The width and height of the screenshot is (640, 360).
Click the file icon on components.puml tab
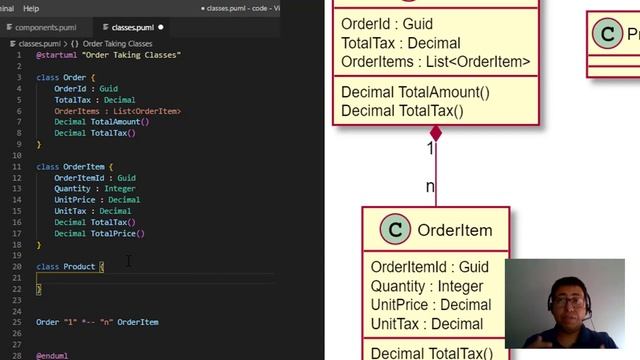tap(9, 27)
